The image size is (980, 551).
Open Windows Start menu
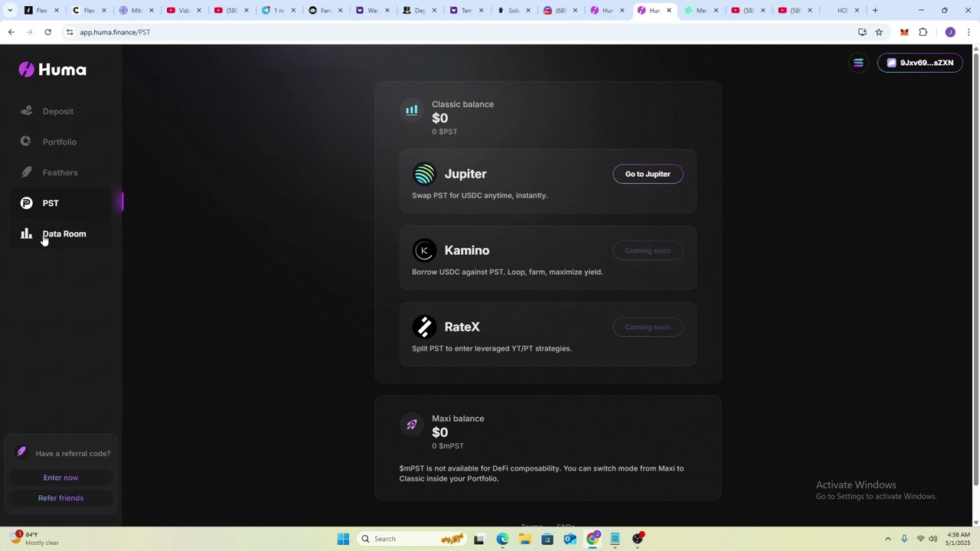[343, 539]
